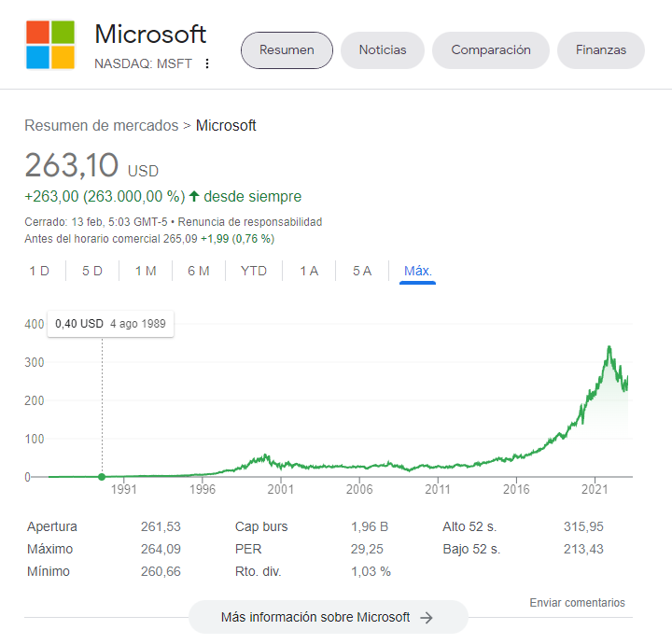Click the Resumen de mercados breadcrumb link
672x644 pixels.
pyautogui.click(x=101, y=126)
